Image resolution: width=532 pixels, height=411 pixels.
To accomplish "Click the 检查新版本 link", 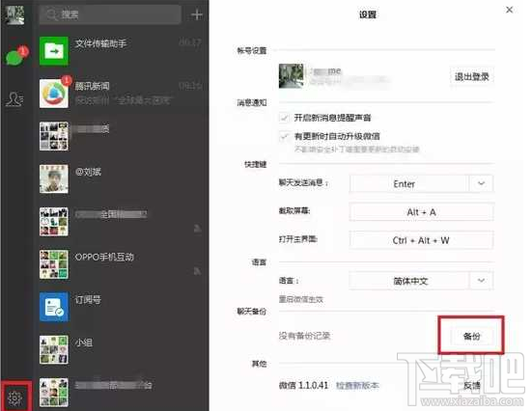I will click(357, 386).
